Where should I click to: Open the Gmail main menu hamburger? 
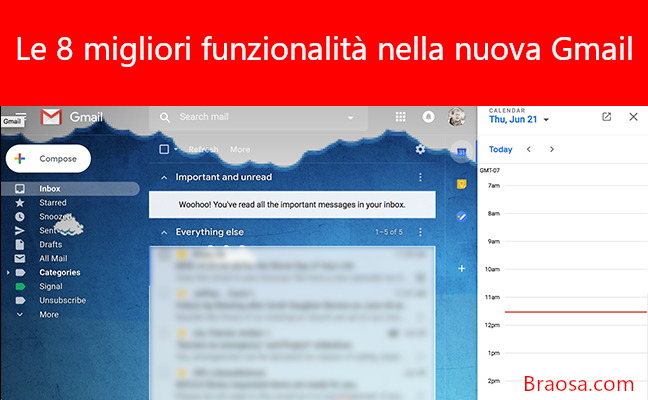click(21, 117)
